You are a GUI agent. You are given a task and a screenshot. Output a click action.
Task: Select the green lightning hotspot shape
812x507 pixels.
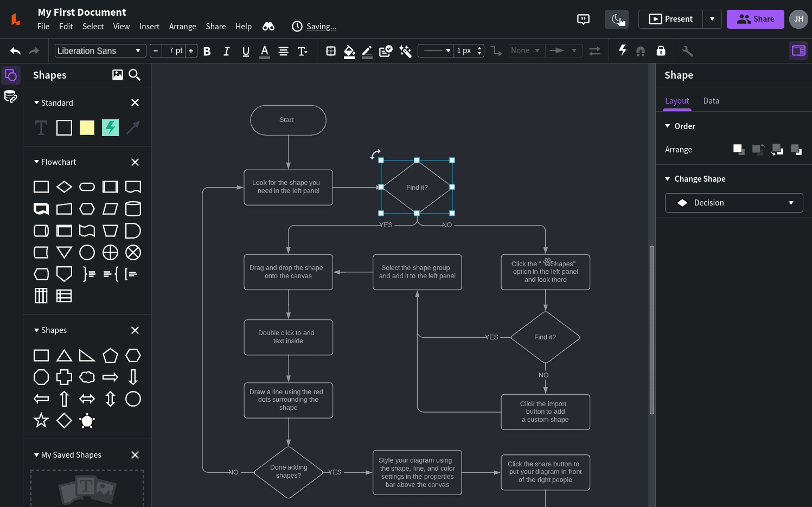pyautogui.click(x=110, y=127)
